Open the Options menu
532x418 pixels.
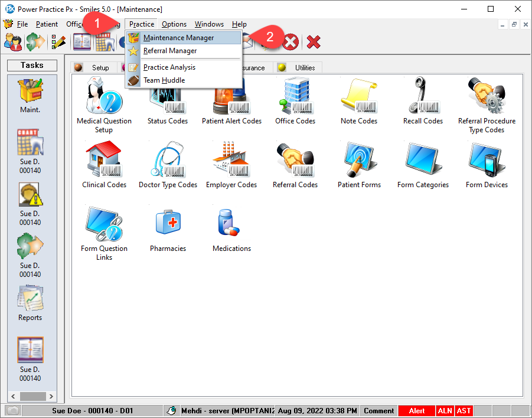(174, 24)
